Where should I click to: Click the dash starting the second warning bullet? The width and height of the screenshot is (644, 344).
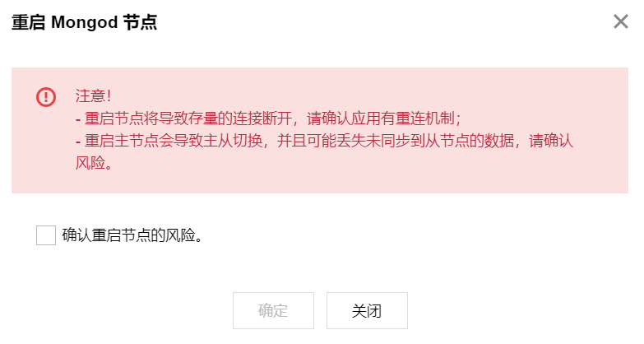pos(78,142)
